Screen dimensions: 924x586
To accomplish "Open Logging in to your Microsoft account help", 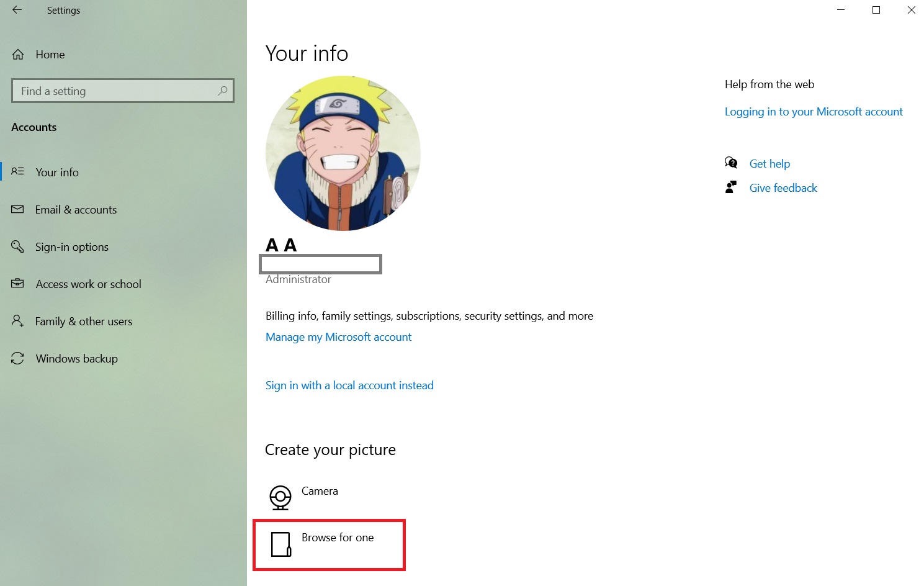I will [814, 112].
